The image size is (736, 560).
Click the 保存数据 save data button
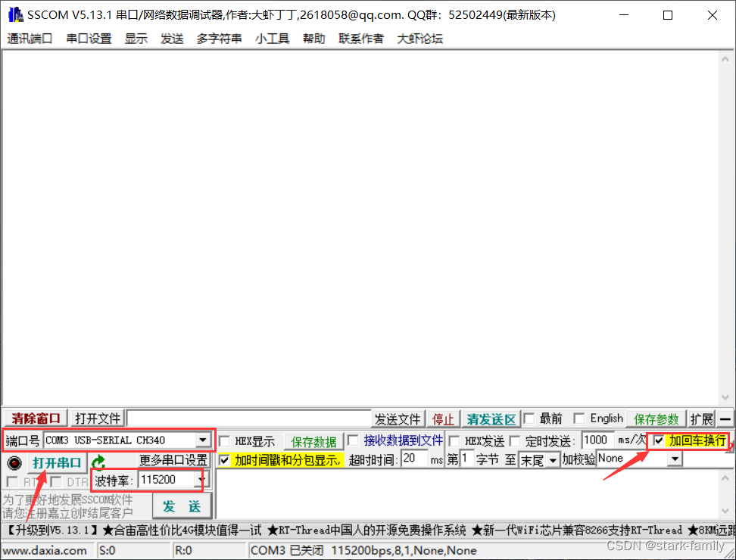[313, 440]
